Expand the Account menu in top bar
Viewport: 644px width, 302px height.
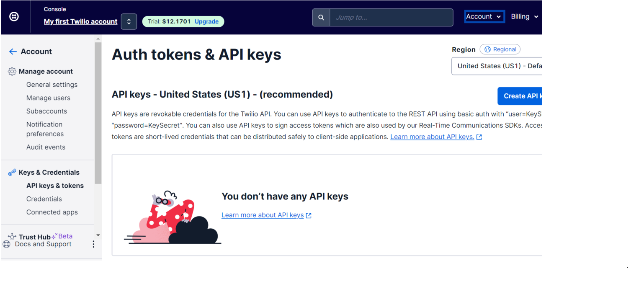(x=484, y=17)
